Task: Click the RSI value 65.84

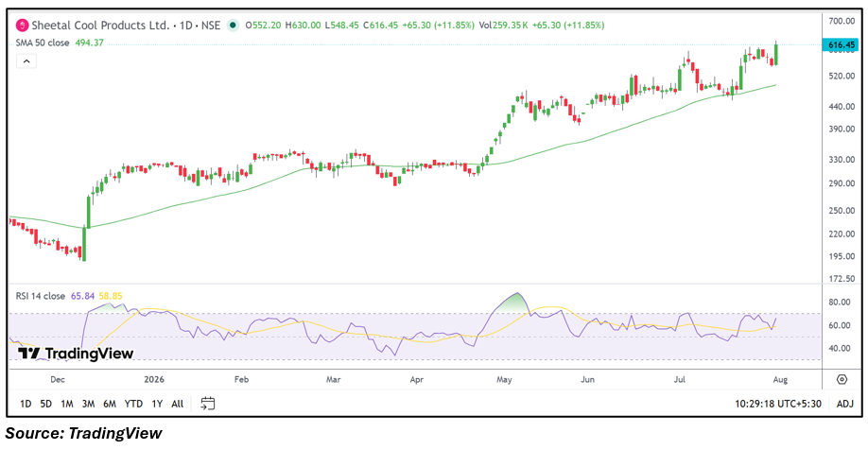Action: pyautogui.click(x=82, y=296)
